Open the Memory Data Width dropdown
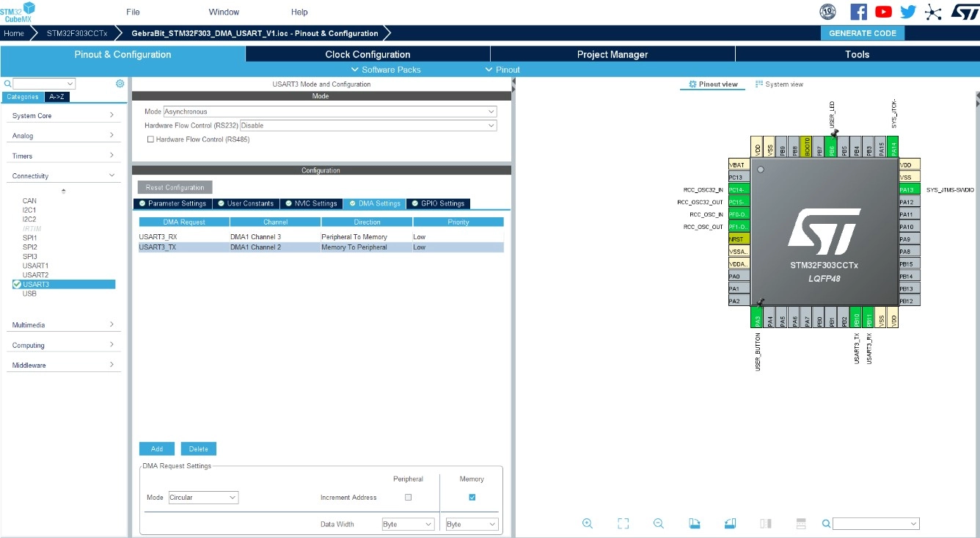Viewport: 980px width, 538px height. (x=472, y=524)
